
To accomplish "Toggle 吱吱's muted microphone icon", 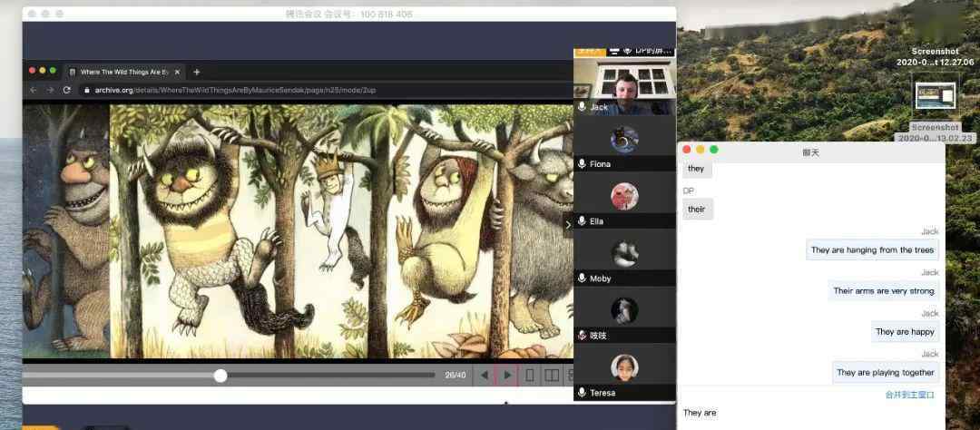I will 582,335.
